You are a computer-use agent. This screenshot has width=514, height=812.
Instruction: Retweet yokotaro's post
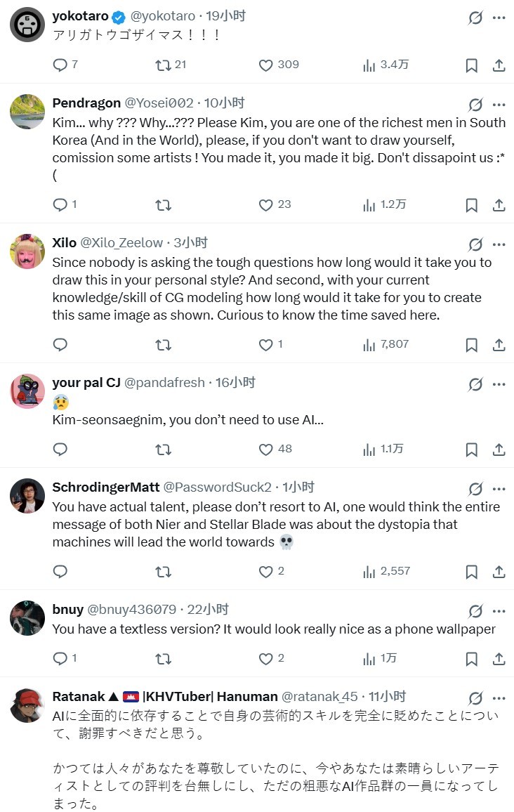(163, 65)
